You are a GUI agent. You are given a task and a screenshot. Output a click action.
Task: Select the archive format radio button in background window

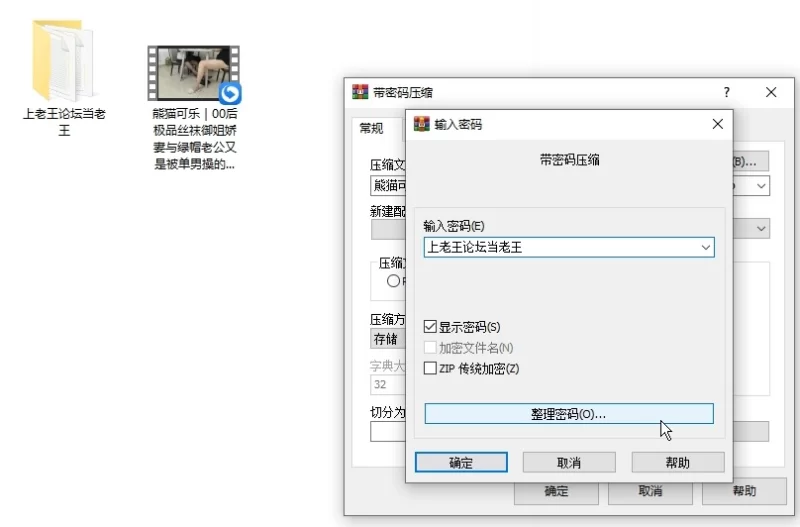click(x=393, y=281)
